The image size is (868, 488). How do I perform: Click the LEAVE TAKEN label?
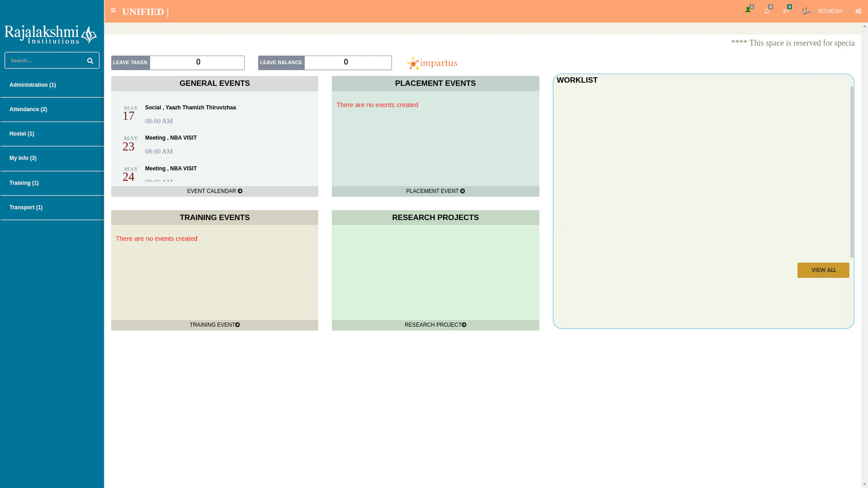pos(130,63)
